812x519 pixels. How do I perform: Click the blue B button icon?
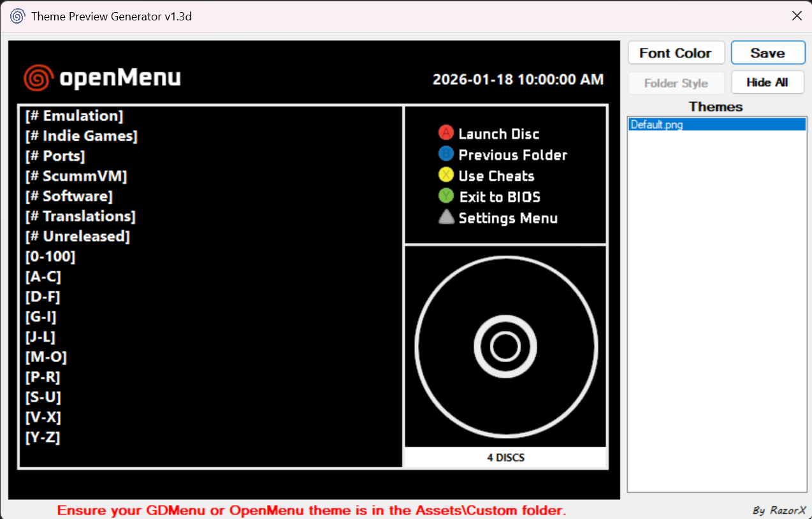click(446, 154)
